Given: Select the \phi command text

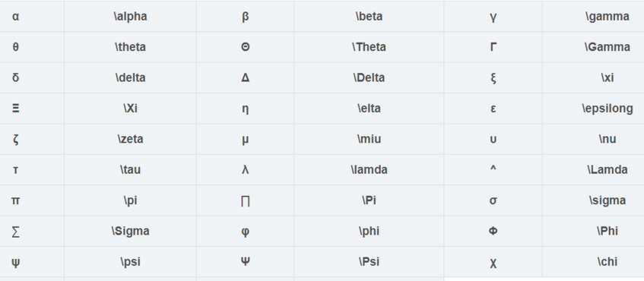Looking at the screenshot, I should [x=369, y=232].
